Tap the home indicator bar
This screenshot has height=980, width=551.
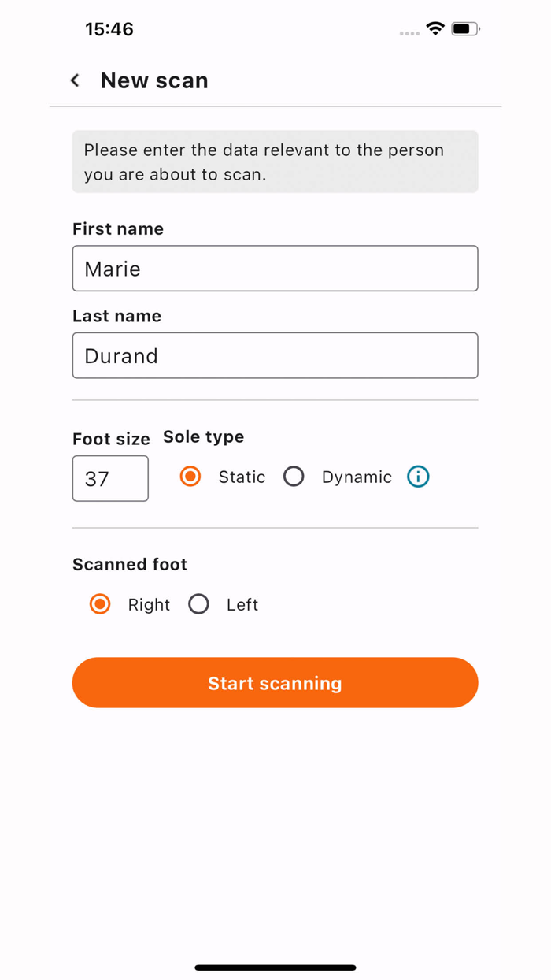(x=275, y=967)
